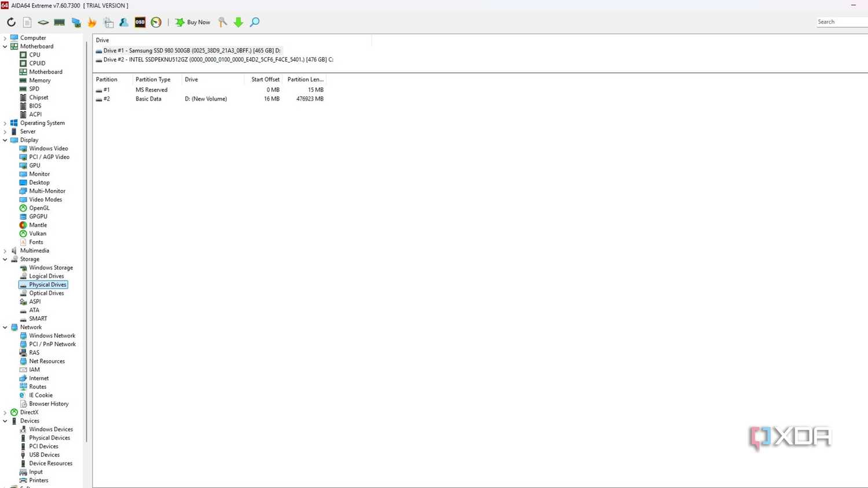Open Logical Drives in the tree

click(46, 276)
